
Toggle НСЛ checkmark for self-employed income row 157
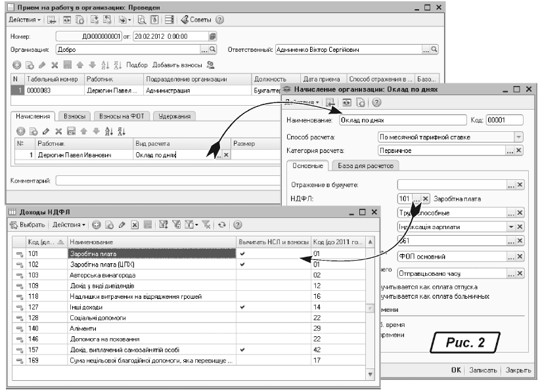pos(242,350)
